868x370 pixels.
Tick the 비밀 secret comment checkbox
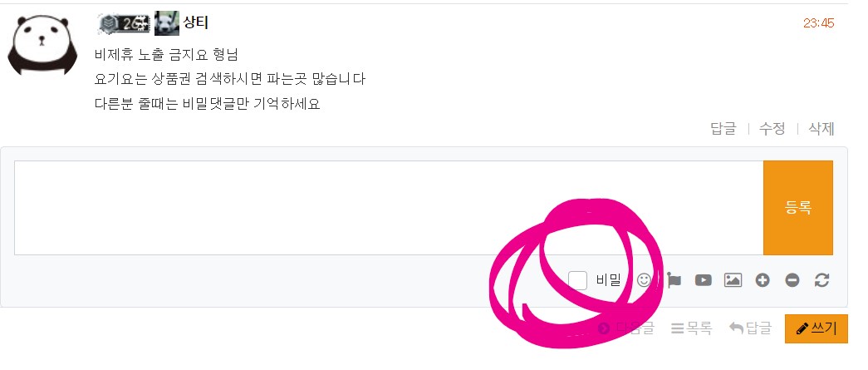577,280
